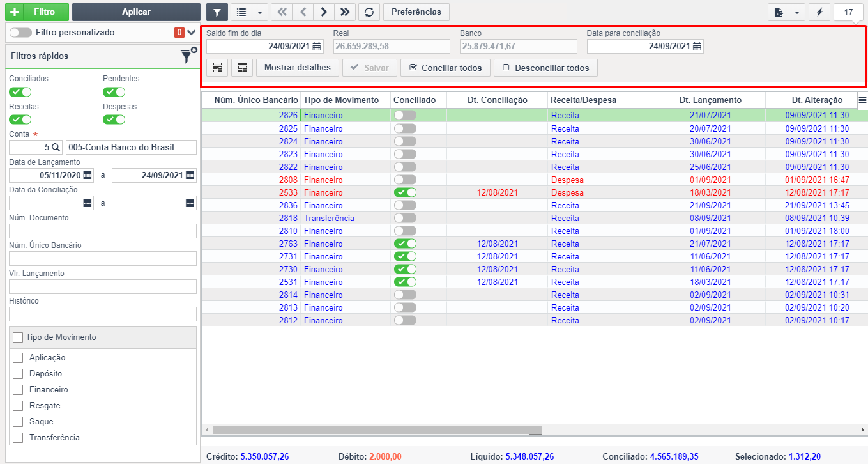This screenshot has width=868, height=464.
Task: Open Data da Conciliação start date calendar
Action: pyautogui.click(x=88, y=203)
